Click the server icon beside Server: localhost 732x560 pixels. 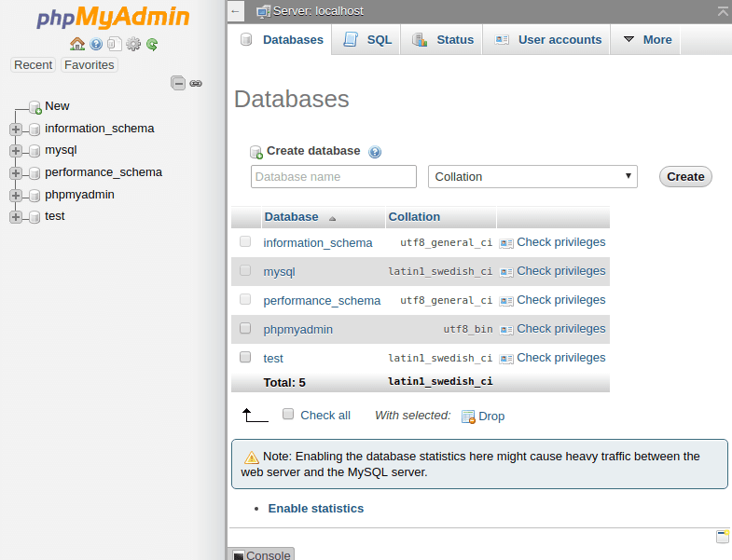263,11
